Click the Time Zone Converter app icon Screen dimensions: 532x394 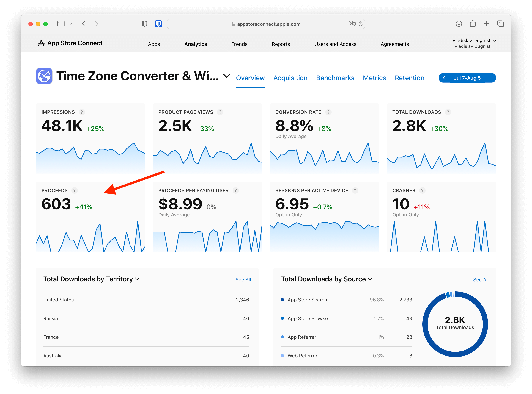pyautogui.click(x=44, y=76)
